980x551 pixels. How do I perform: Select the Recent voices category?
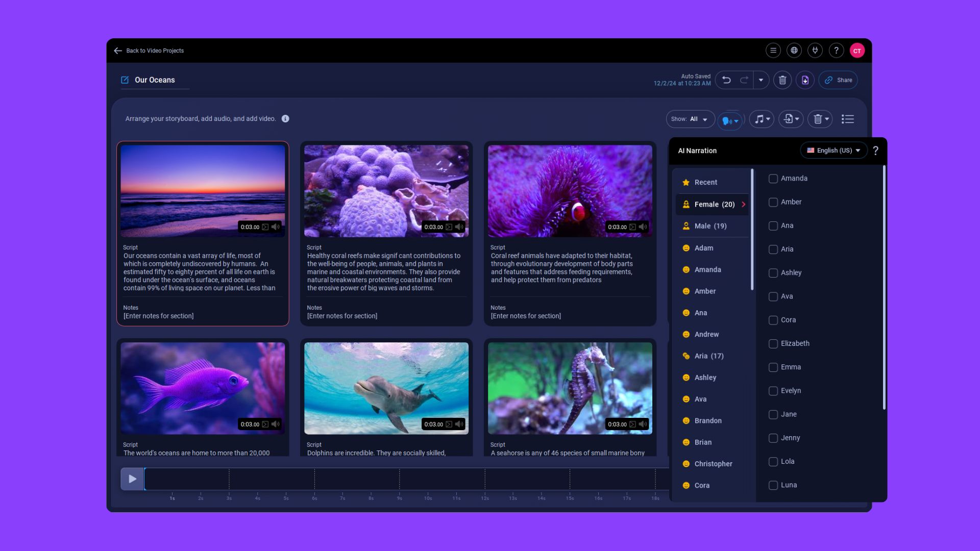tap(705, 182)
